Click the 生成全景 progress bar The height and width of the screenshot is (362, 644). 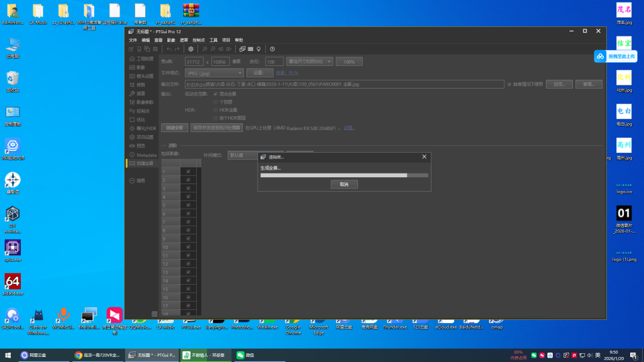pos(344,175)
